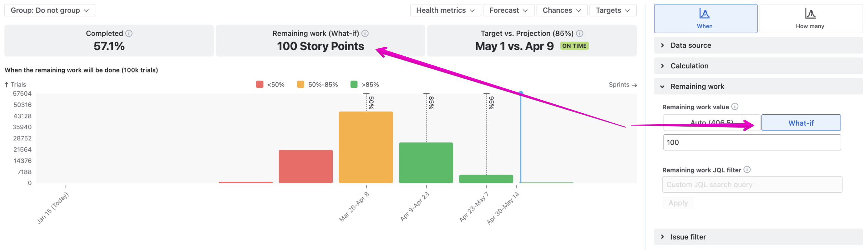
Task: Open the Health metrics dropdown
Action: [445, 10]
